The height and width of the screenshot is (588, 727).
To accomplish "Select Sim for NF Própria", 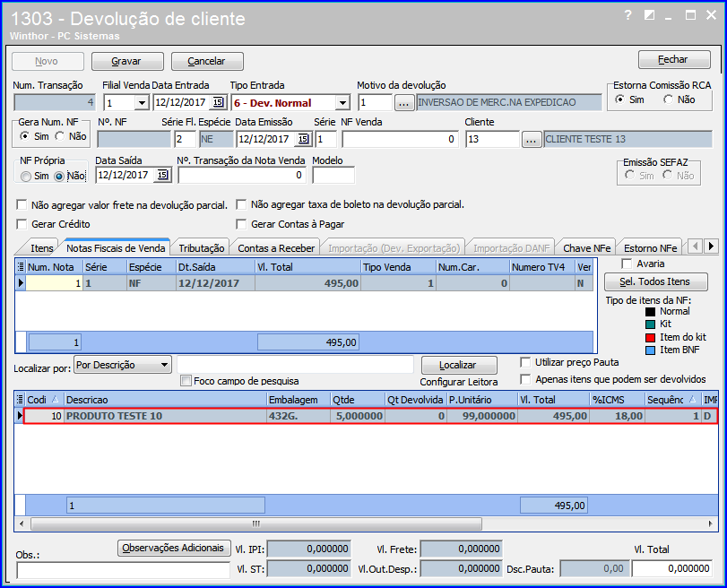I will click(x=26, y=177).
